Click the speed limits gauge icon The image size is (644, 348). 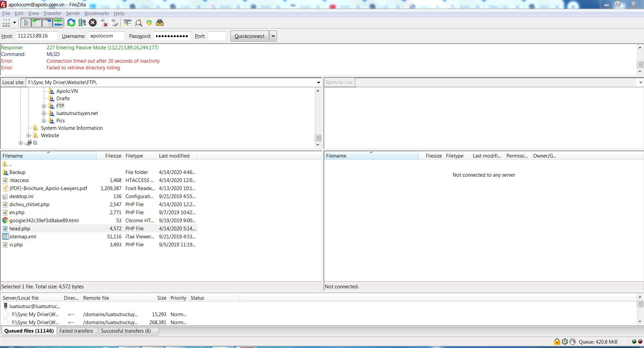(573, 342)
